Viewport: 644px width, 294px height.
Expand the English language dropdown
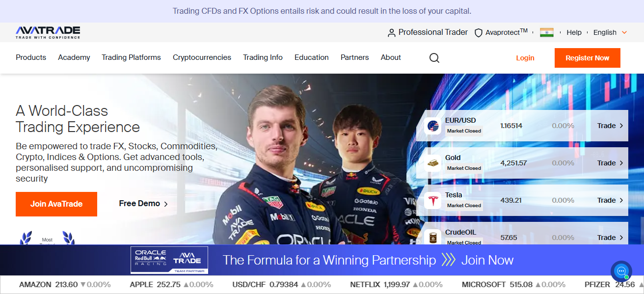pos(610,32)
